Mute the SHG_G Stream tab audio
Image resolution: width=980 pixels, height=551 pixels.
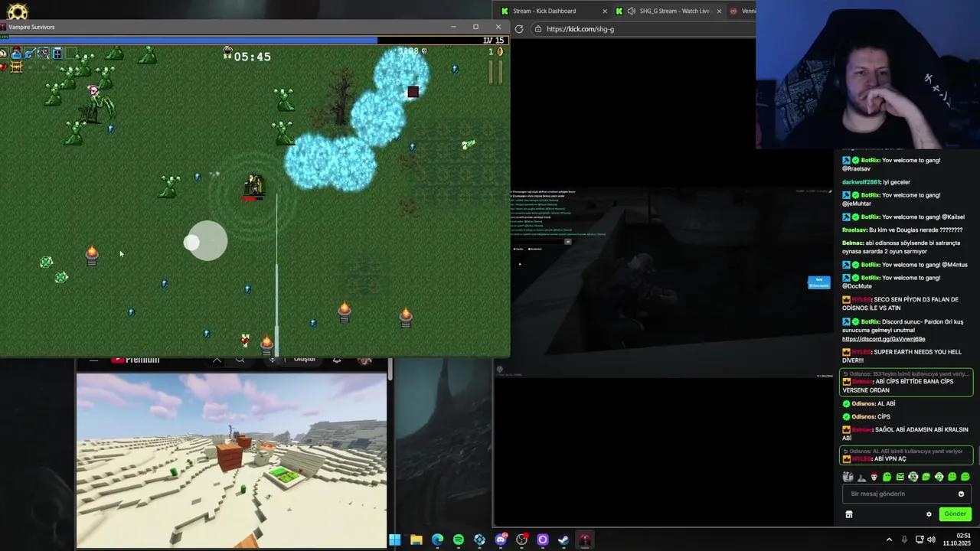(631, 11)
